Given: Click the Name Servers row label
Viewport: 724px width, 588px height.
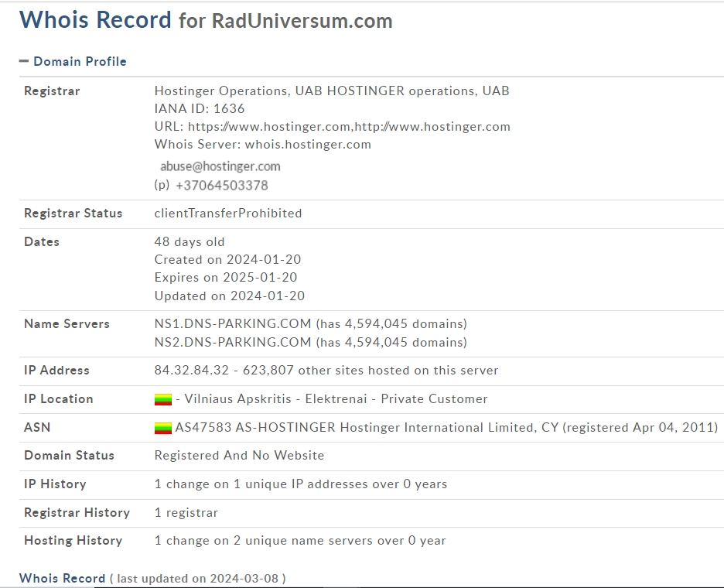Looking at the screenshot, I should pyautogui.click(x=67, y=324).
